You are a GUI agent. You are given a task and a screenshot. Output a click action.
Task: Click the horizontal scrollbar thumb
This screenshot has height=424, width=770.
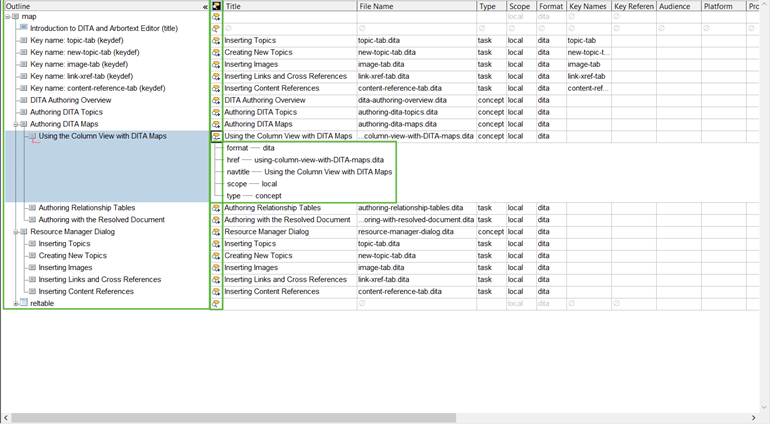(x=234, y=418)
